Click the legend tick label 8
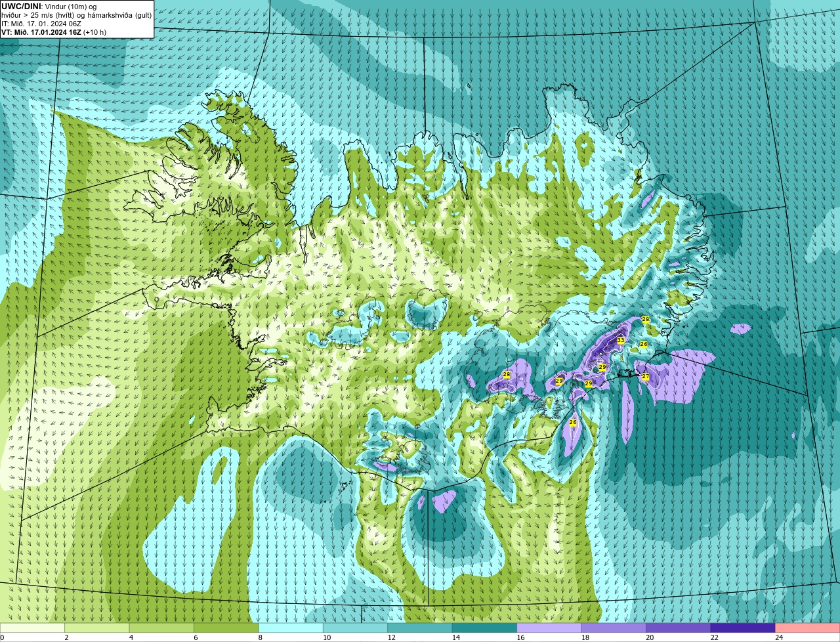This screenshot has height=642, width=840. coord(260,637)
